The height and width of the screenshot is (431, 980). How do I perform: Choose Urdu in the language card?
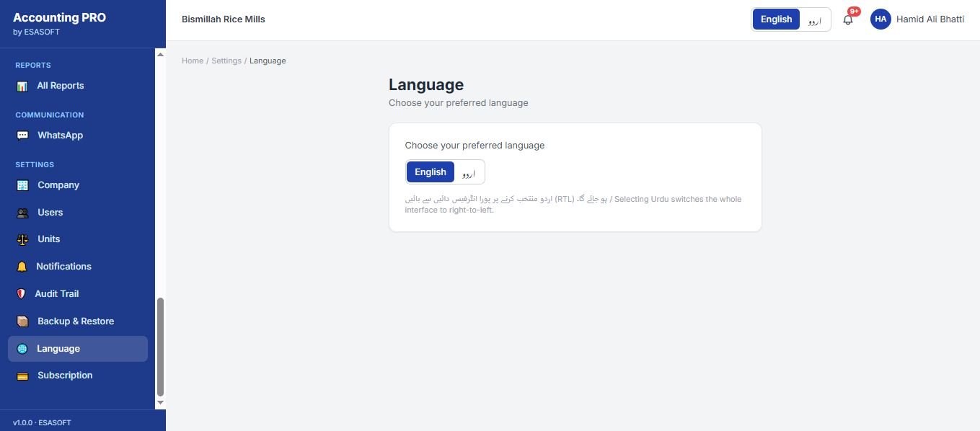(x=469, y=172)
